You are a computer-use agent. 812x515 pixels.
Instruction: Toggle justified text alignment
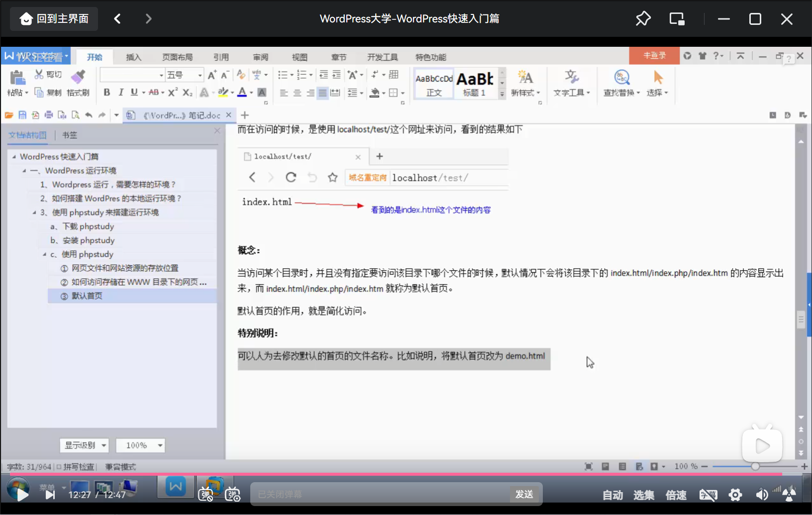click(323, 93)
